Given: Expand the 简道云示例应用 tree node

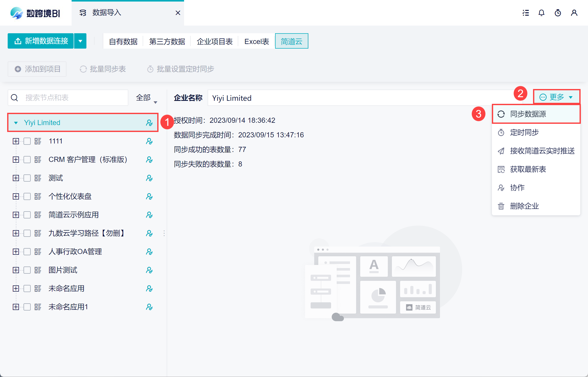Looking at the screenshot, I should (x=16, y=215).
